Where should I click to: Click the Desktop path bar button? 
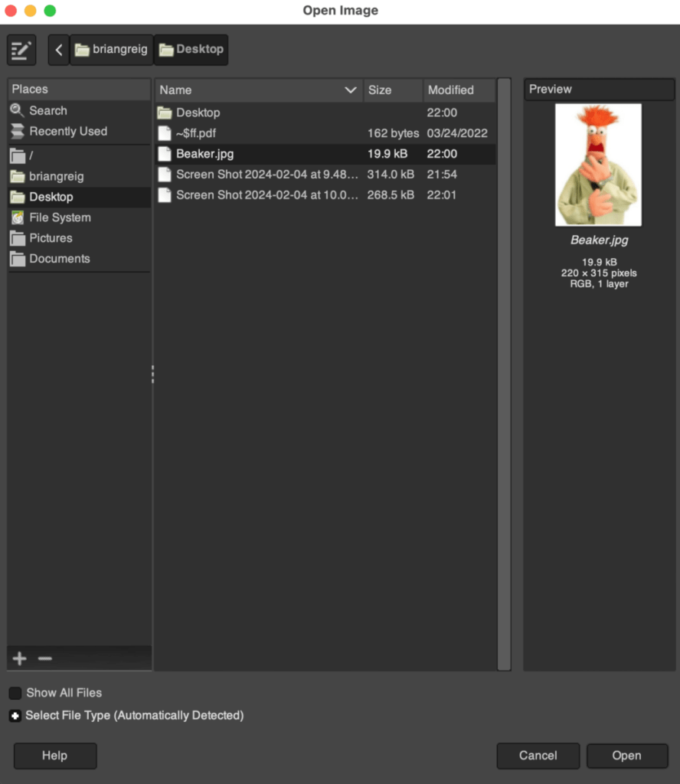tap(191, 50)
